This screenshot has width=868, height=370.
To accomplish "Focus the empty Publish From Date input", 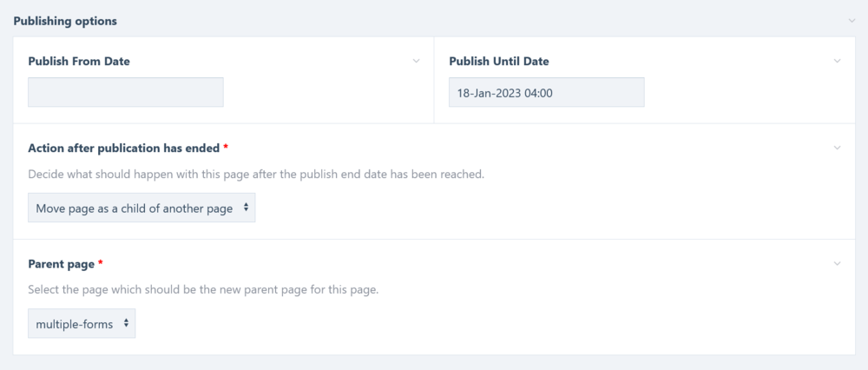I will pos(126,92).
